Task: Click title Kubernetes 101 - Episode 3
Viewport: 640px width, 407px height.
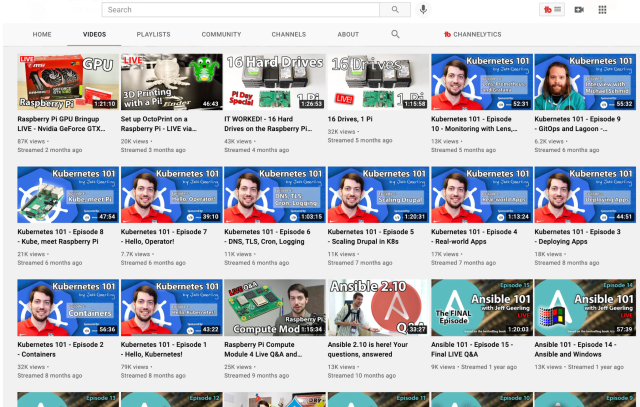Action: click(x=578, y=236)
